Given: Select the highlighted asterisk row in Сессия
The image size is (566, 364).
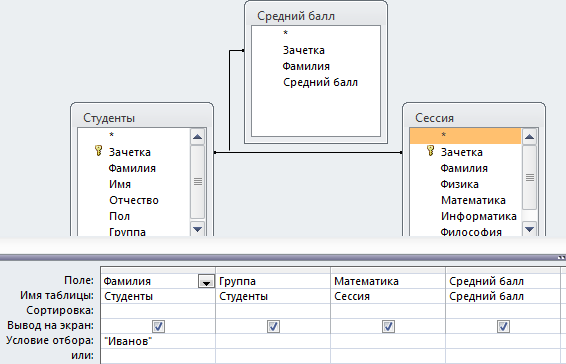Looking at the screenshot, I should point(465,135).
